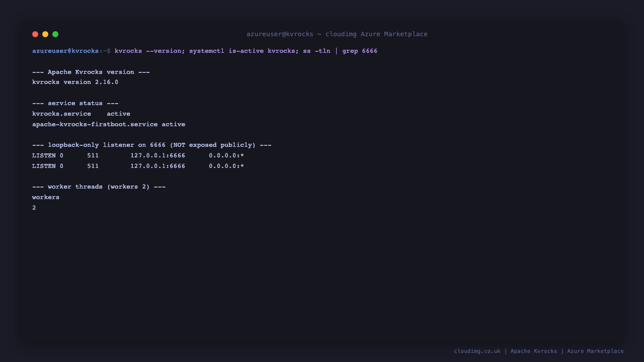Click the yellow minimize window dot
This screenshot has width=644, height=362.
coord(45,34)
